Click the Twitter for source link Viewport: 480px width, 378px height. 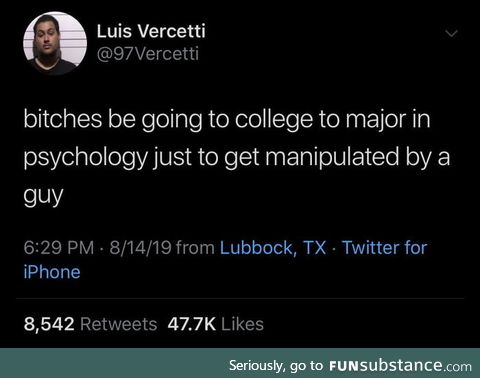pos(385,248)
